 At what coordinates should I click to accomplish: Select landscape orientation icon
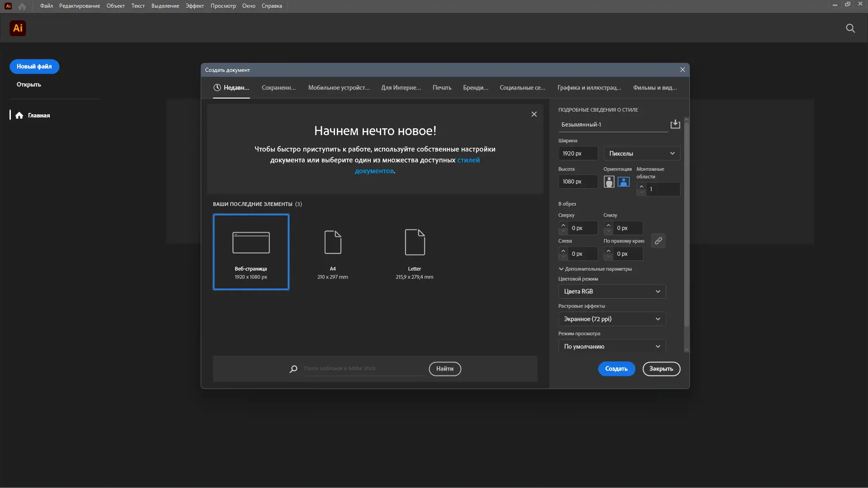point(623,182)
